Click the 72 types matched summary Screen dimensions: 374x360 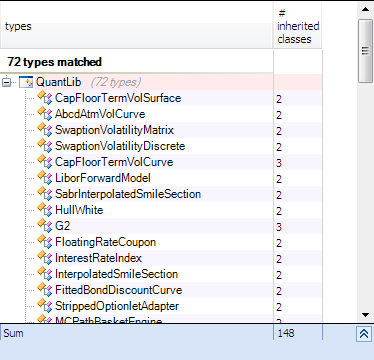click(54, 62)
